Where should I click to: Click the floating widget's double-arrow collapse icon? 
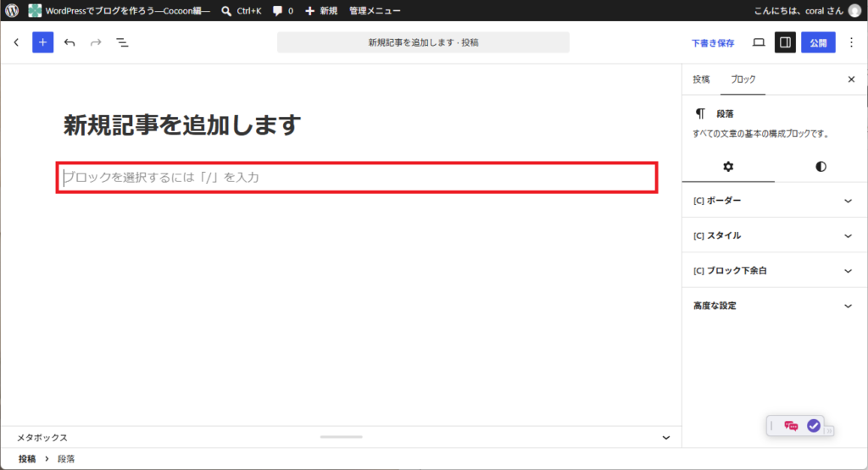click(829, 431)
